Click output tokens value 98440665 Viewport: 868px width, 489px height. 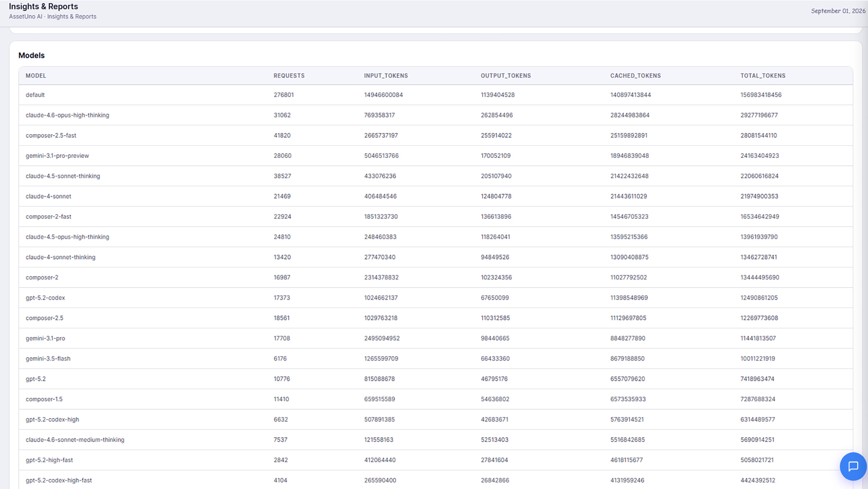495,338
